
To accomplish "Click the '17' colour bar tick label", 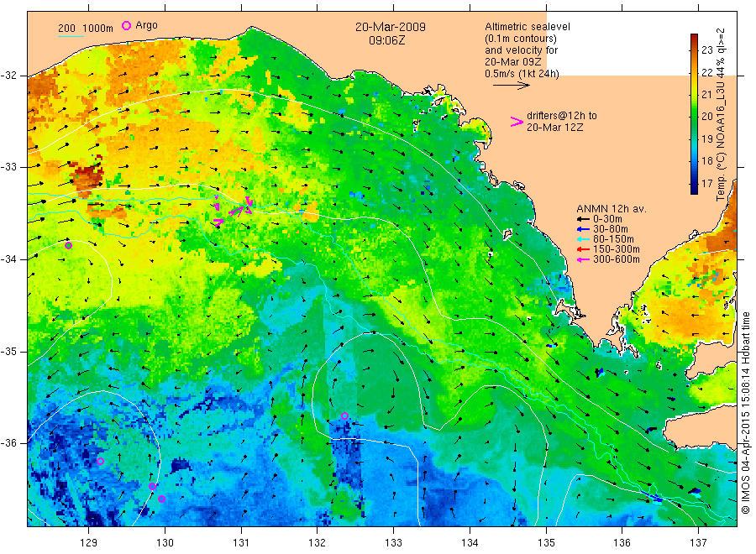I will (706, 184).
